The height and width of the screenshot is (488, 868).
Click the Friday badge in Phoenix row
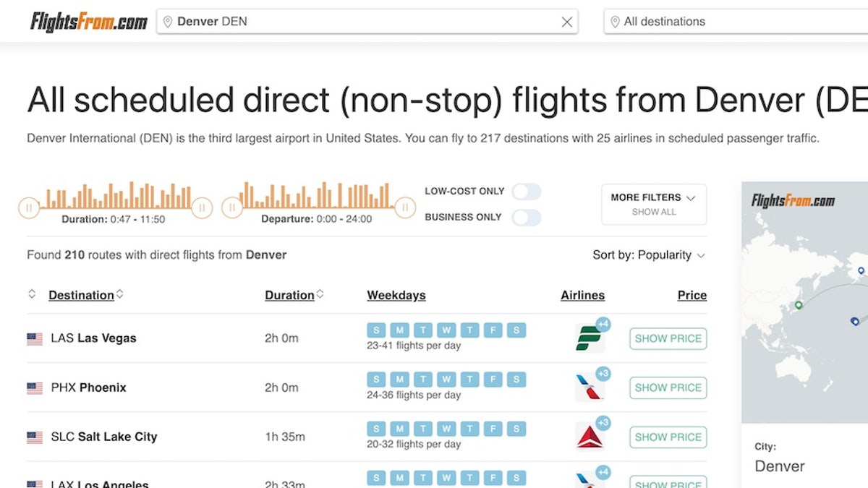pos(493,380)
